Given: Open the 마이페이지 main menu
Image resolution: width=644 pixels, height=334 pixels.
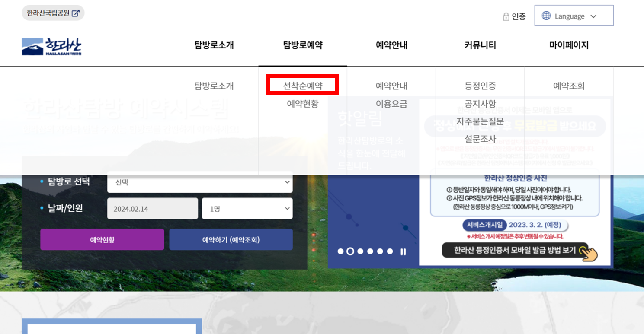Looking at the screenshot, I should (569, 45).
